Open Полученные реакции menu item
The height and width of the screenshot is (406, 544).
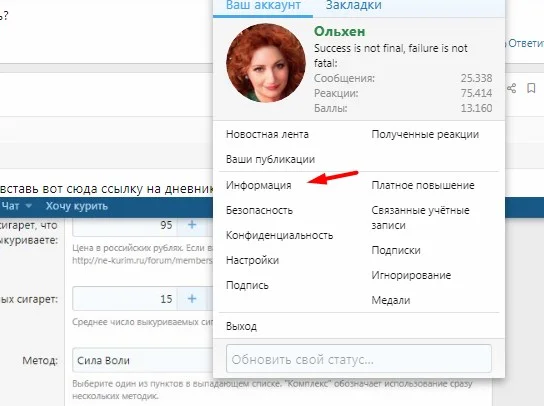pos(425,134)
